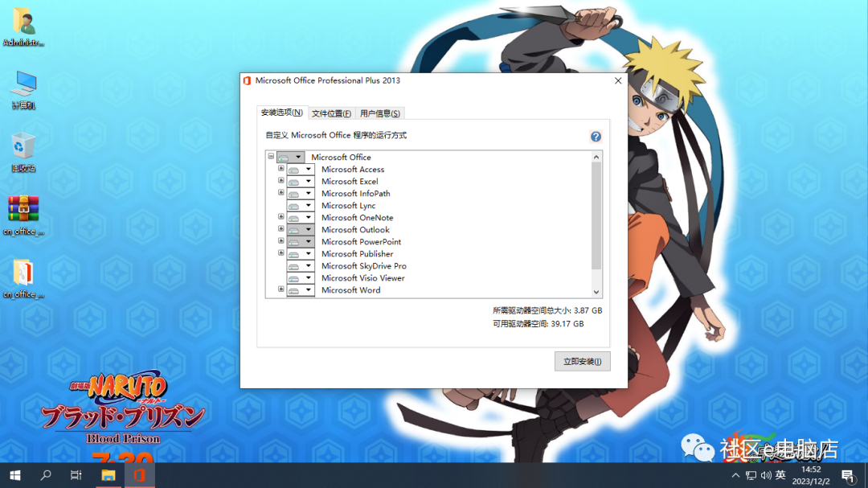Open the Windows Start menu
Screen dimensions: 868x488
(x=15, y=475)
